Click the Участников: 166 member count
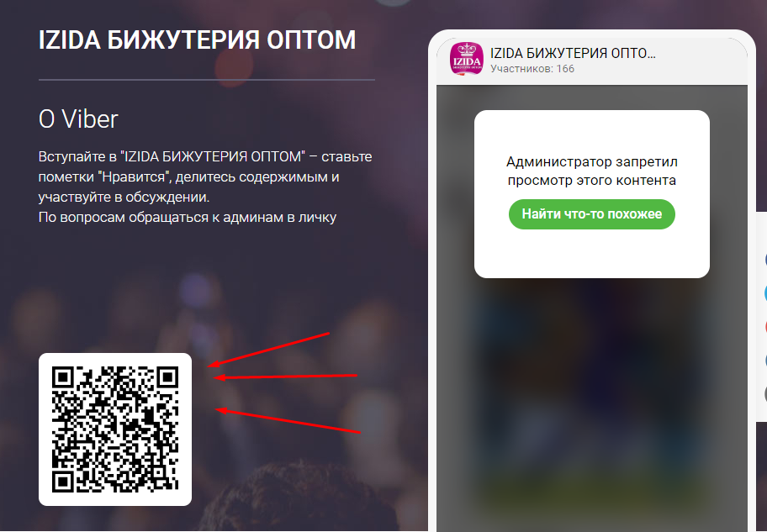Screen dimensions: 767x532 click(532, 69)
